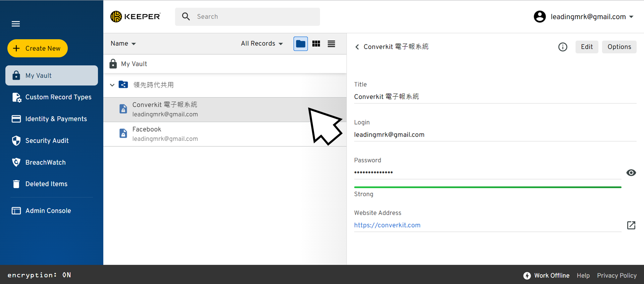Viewport: 644px width, 284px height.
Task: Open the hamburger menu icon
Action: pos(16,24)
